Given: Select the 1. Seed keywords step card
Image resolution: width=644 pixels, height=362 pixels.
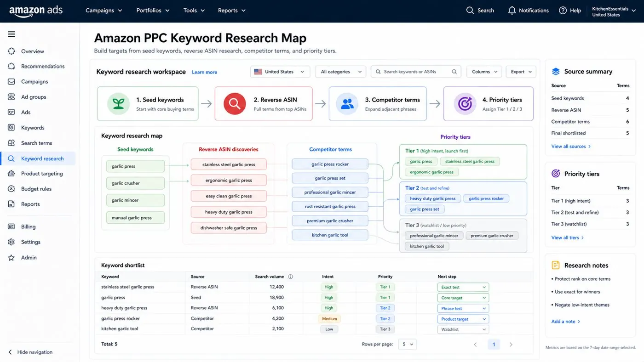Looking at the screenshot, I should (x=148, y=104).
